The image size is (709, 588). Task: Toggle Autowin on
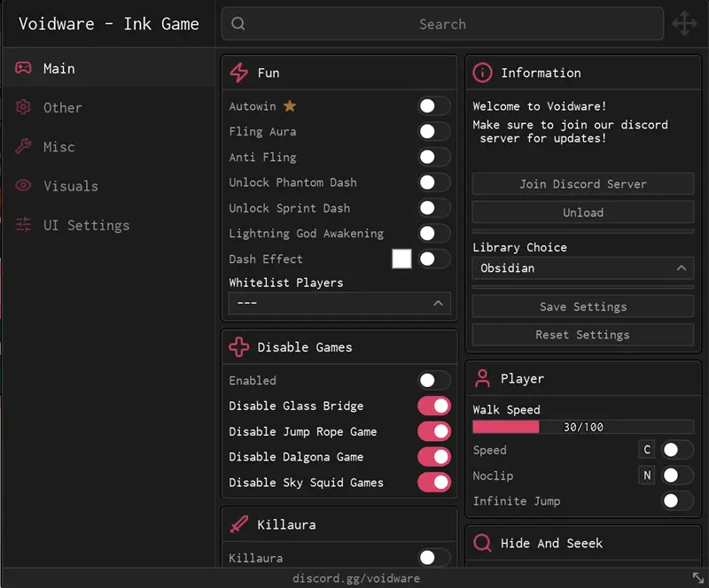[x=433, y=106]
